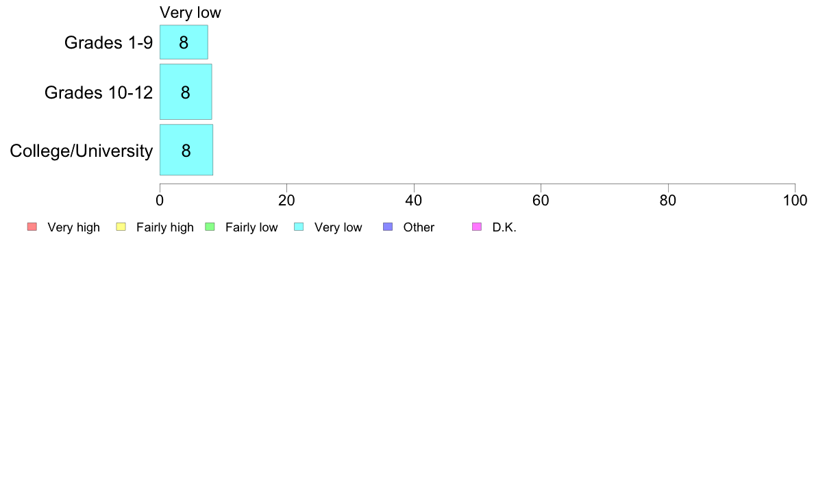Click the Fairly high yellow legend swatch

click(x=121, y=227)
